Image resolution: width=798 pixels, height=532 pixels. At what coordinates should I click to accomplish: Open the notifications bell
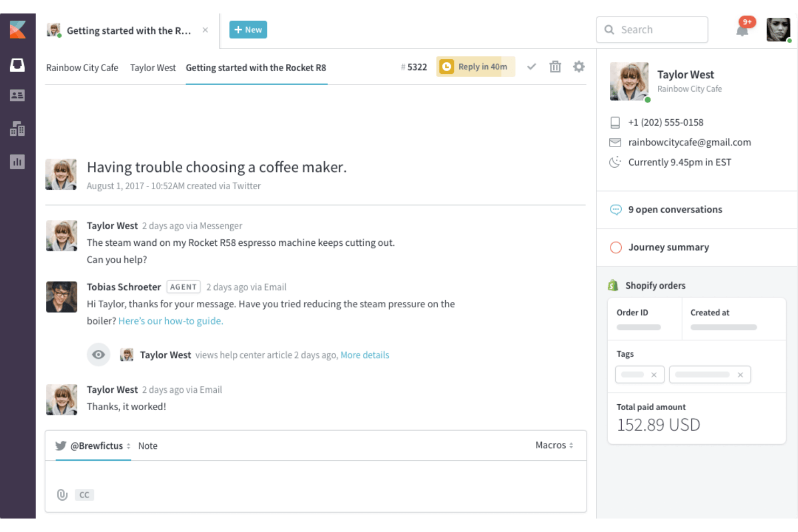(x=742, y=30)
